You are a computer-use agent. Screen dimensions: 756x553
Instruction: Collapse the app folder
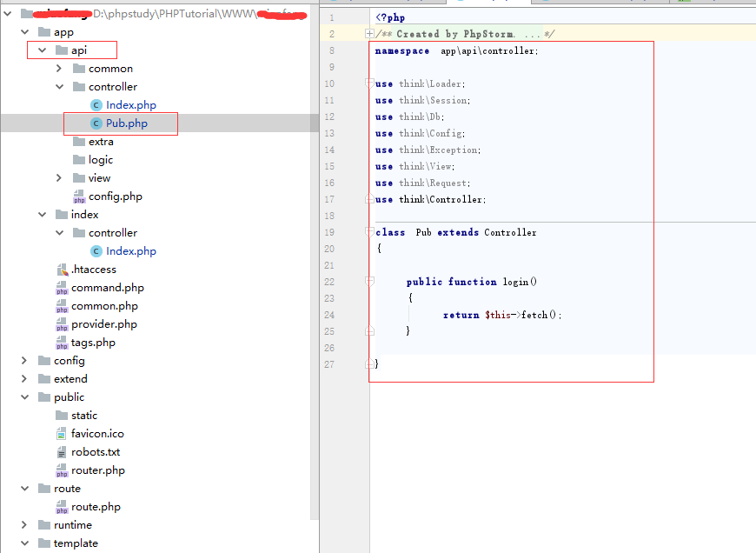pyautogui.click(x=24, y=31)
